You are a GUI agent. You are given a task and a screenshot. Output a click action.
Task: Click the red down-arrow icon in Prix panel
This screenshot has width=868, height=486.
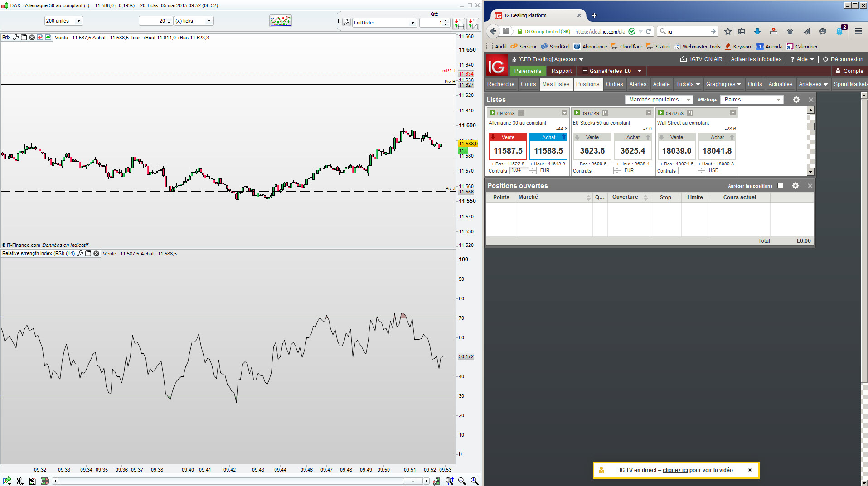[40, 38]
